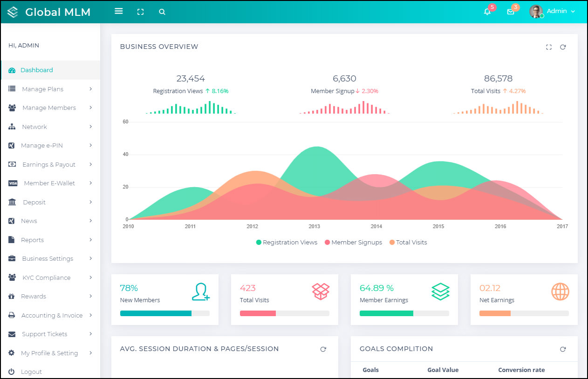This screenshot has height=379, width=588.
Task: Click My Profile & Setting gear icon
Action: click(x=12, y=353)
